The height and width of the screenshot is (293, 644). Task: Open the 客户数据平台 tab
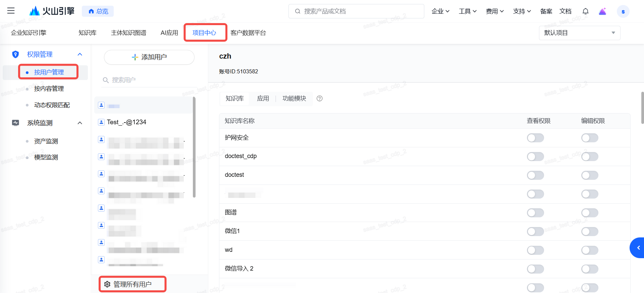tap(248, 33)
